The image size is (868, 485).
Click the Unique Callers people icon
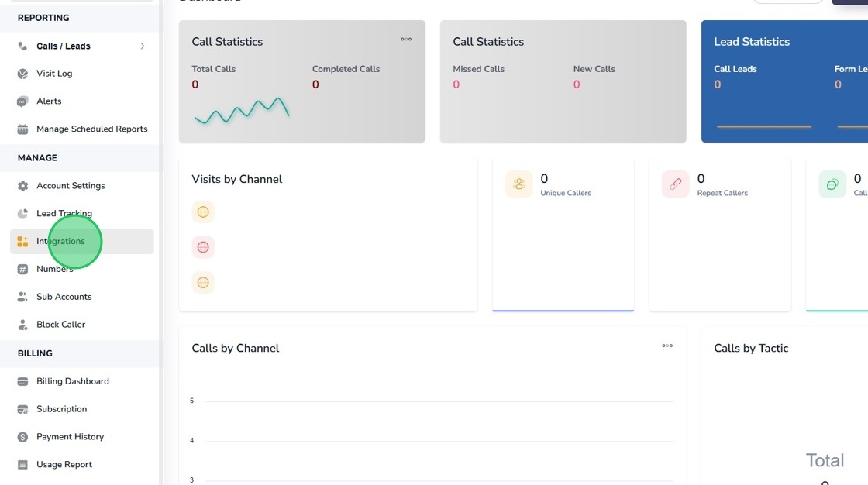pos(518,184)
